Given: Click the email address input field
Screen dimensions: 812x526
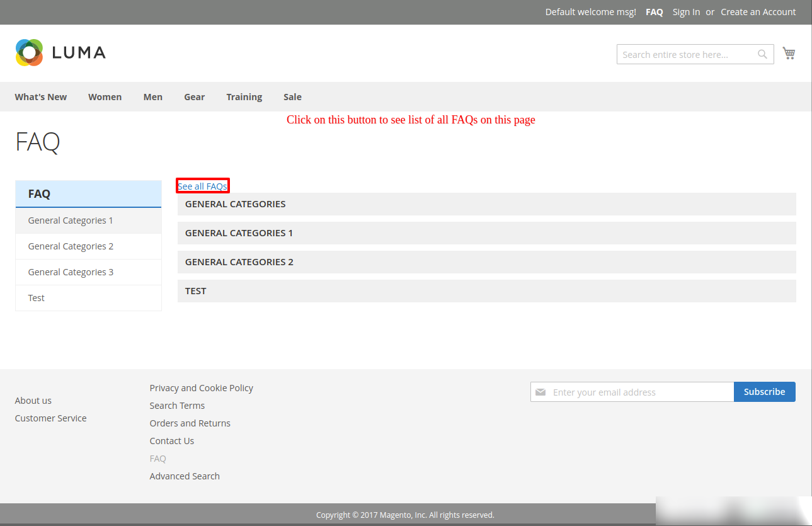Looking at the screenshot, I should [639, 392].
